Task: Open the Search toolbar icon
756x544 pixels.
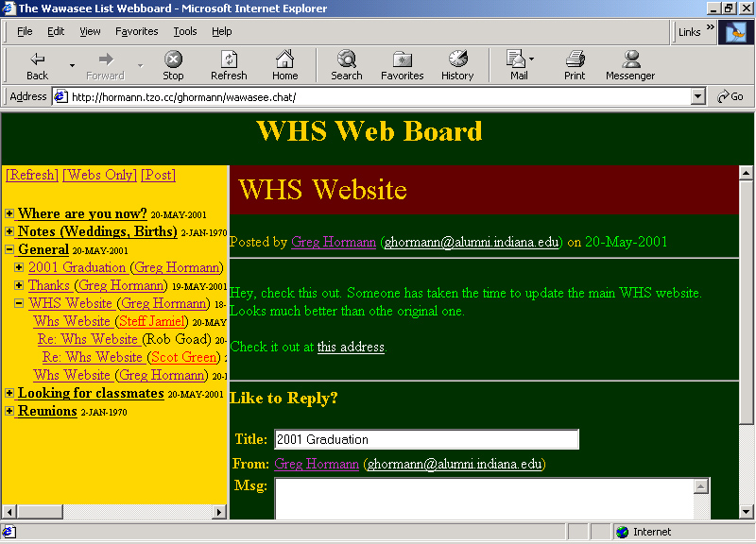Action: pyautogui.click(x=347, y=64)
